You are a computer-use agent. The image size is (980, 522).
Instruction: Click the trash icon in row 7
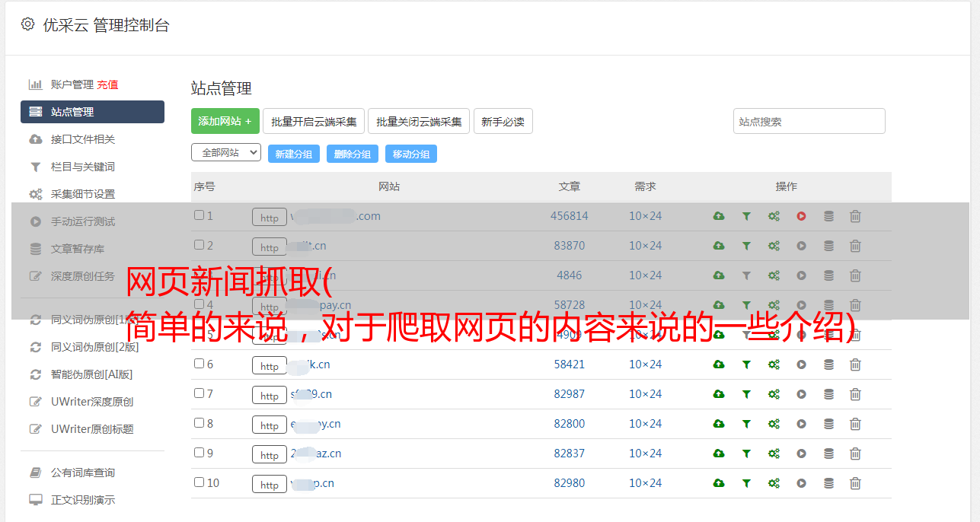tap(855, 394)
